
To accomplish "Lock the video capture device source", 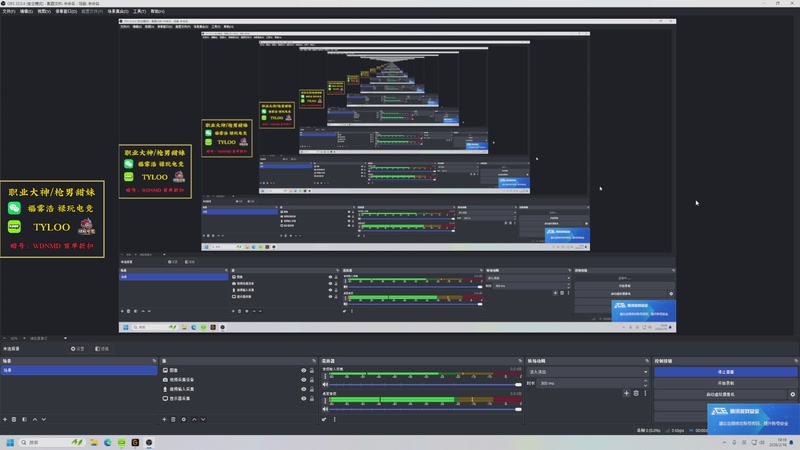I will (312, 380).
